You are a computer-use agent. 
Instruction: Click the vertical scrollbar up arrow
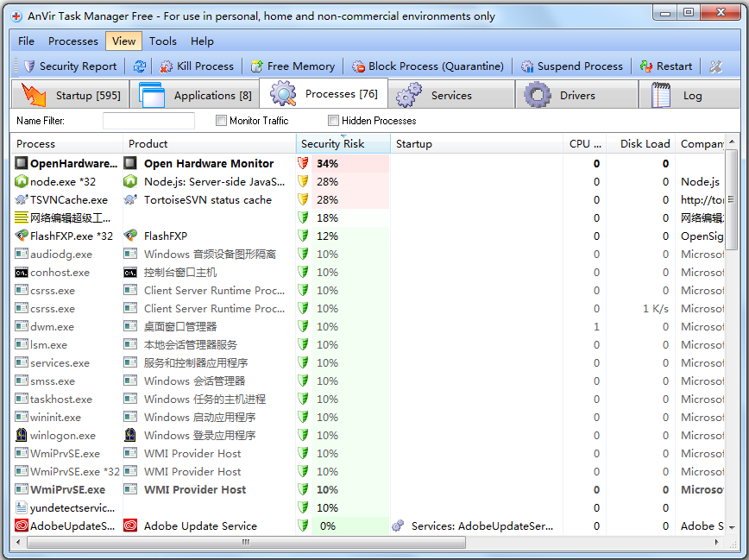point(732,142)
